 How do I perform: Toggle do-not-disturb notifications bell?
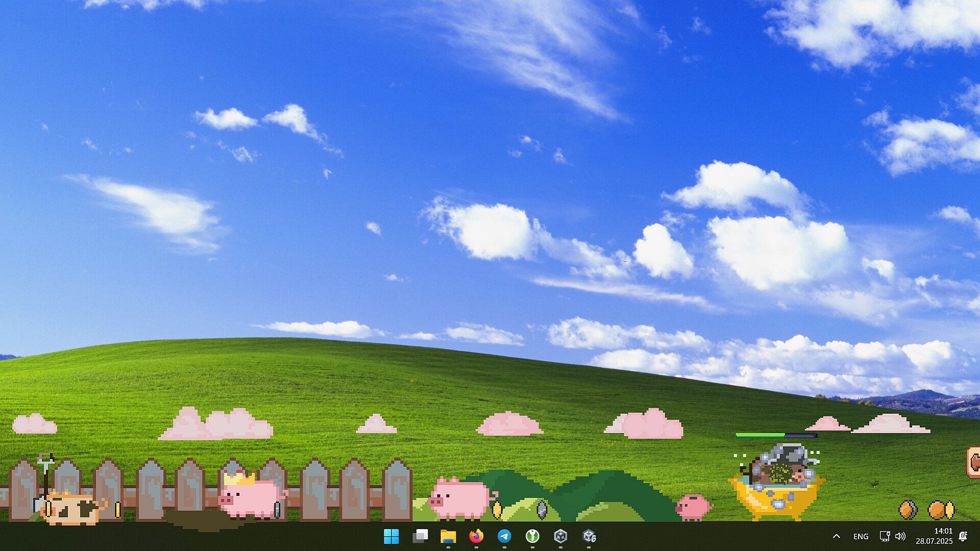963,536
